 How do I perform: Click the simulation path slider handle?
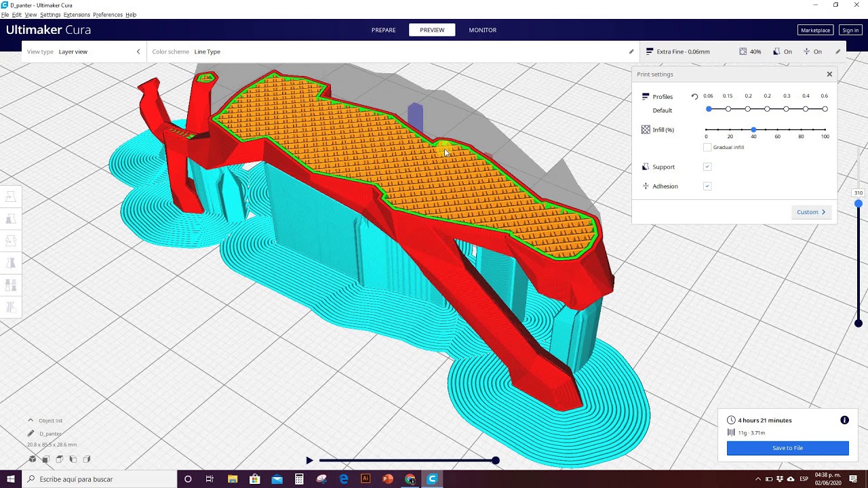click(x=496, y=460)
